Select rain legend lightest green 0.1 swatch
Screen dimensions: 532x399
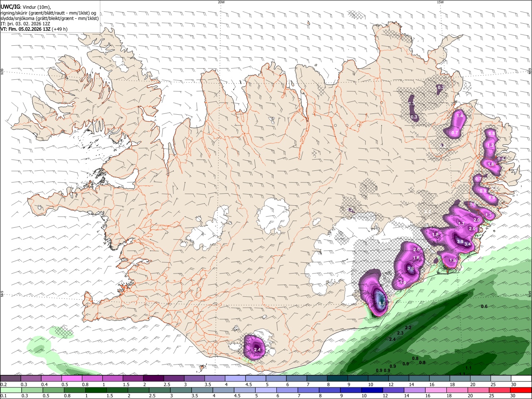click(10, 390)
